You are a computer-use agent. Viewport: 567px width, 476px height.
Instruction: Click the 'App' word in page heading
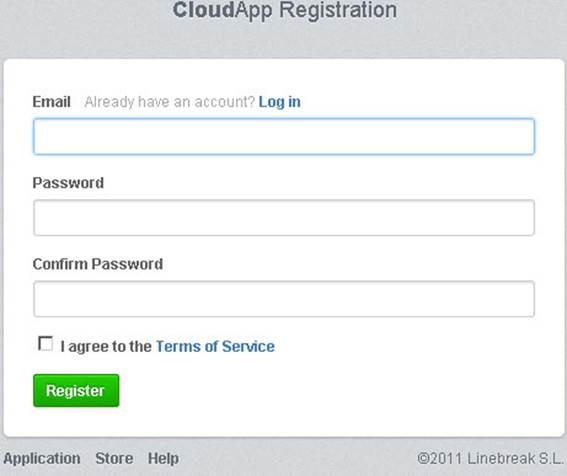coord(253,10)
